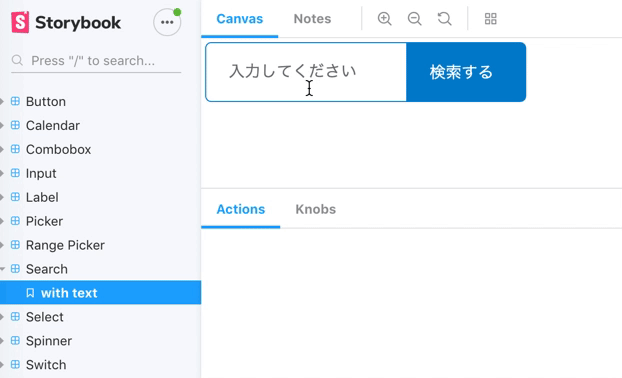Click the zoom out magnifier icon
Screen dimensions: 622x378
click(x=415, y=19)
